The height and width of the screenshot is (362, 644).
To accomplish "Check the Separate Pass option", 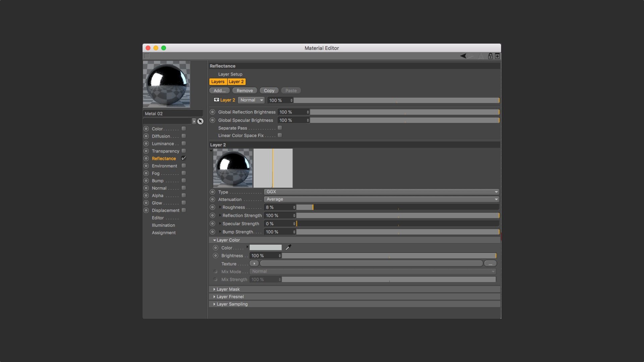I will (x=280, y=128).
